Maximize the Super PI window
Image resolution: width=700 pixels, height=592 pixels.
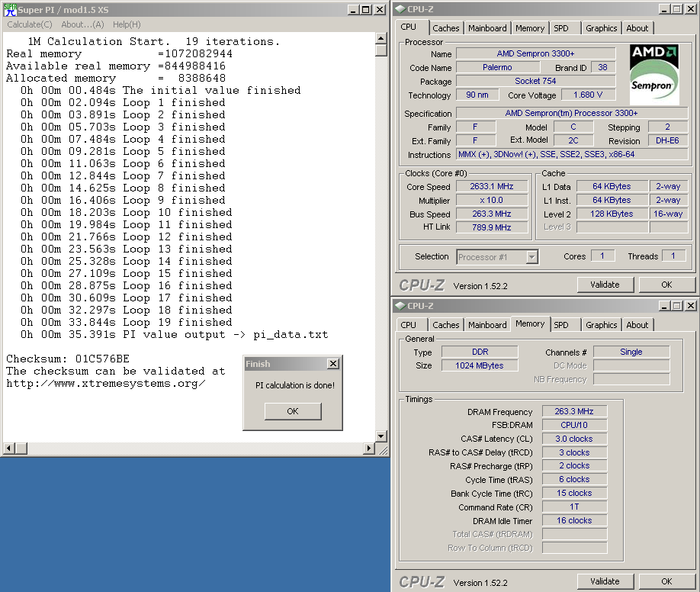[365, 9]
